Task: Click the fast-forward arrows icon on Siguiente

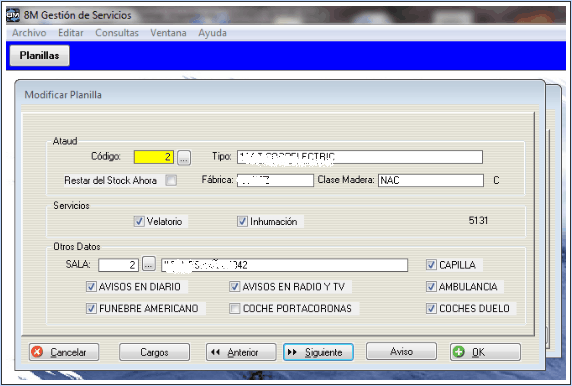Action: tap(292, 352)
